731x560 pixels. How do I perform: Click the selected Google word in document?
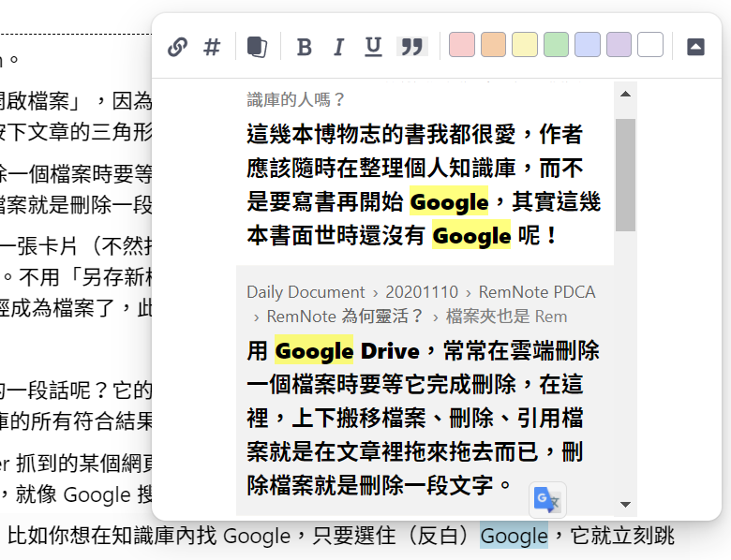tap(514, 536)
